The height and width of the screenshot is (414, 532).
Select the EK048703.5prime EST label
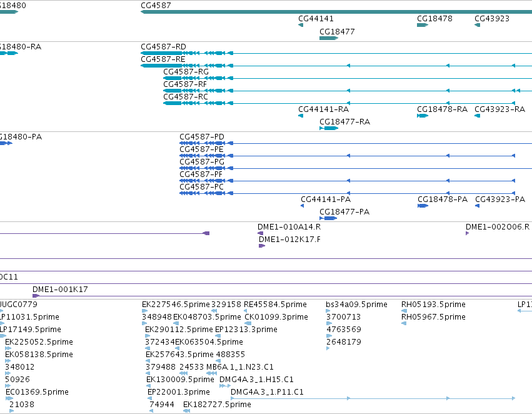point(207,317)
